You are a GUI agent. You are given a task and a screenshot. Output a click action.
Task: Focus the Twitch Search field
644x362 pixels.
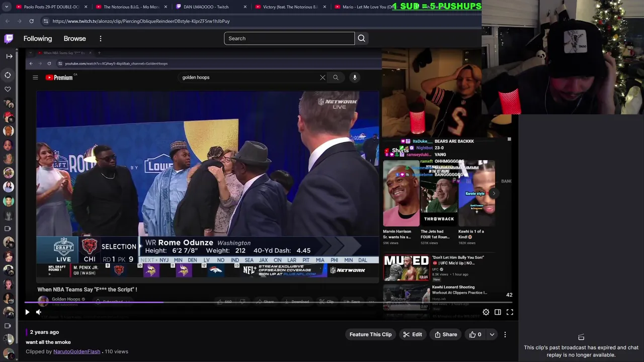(289, 39)
